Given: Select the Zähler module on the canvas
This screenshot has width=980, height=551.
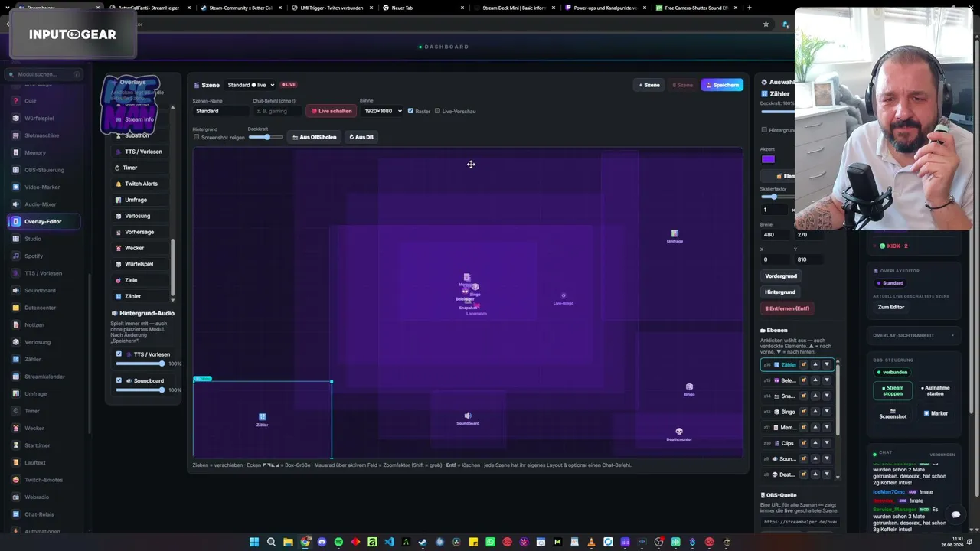Looking at the screenshot, I should [x=262, y=419].
